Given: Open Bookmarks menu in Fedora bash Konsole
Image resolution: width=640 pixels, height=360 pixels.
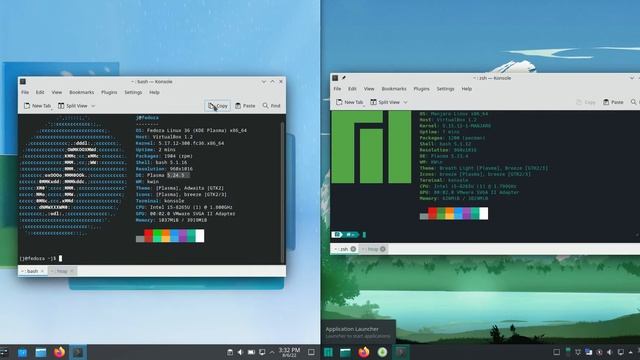Looking at the screenshot, I should coord(82,93).
